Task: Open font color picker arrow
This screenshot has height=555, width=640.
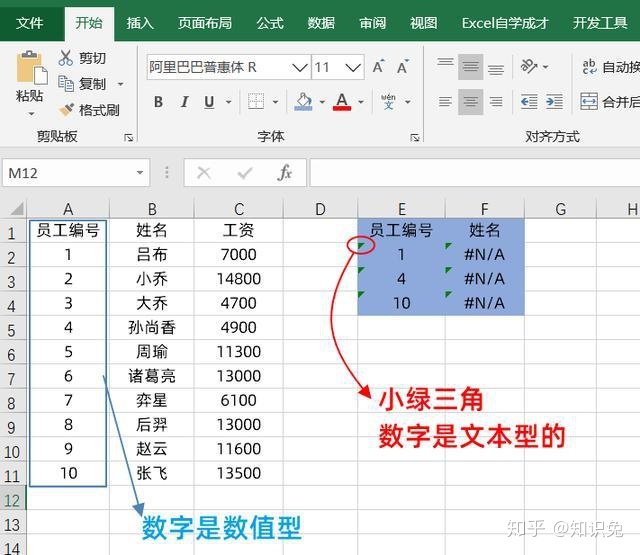Action: click(x=361, y=102)
